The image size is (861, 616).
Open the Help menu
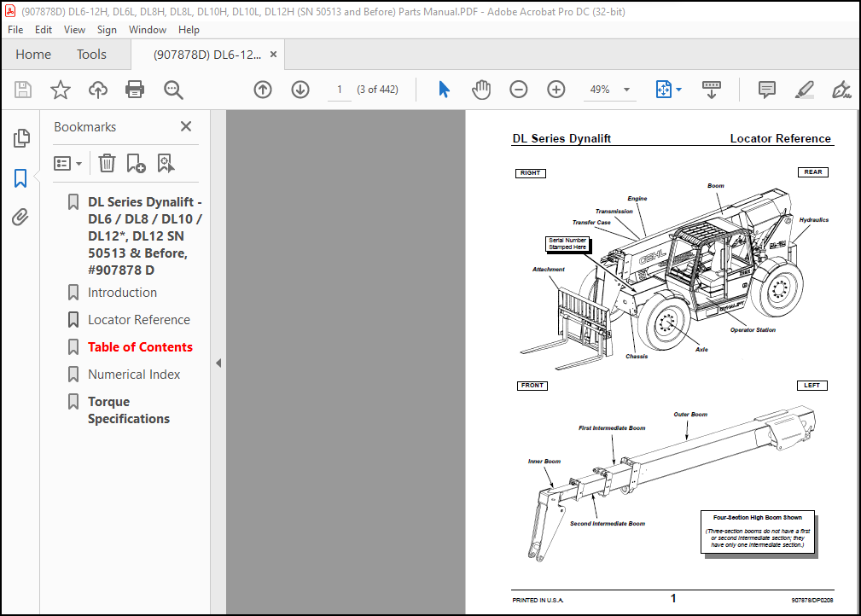click(x=189, y=30)
